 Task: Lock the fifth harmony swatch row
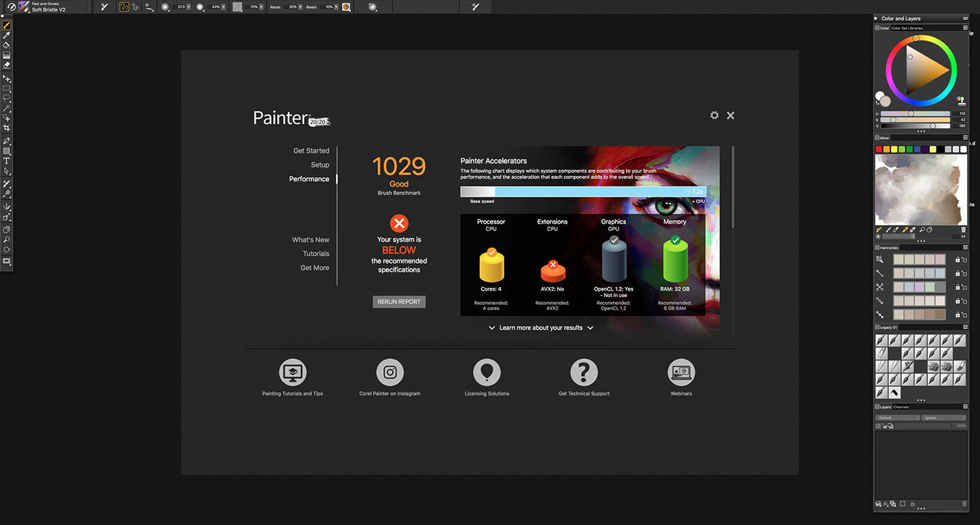click(957, 314)
